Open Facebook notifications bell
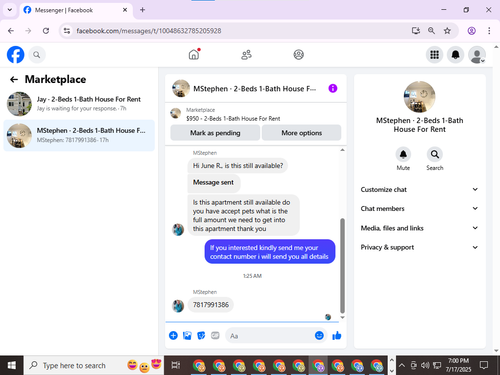The height and width of the screenshot is (375, 500). [455, 55]
